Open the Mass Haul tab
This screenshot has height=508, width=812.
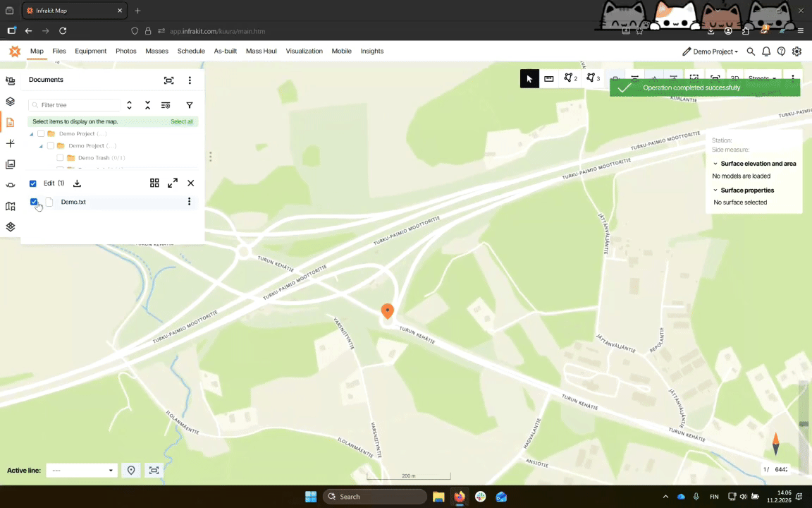click(261, 52)
